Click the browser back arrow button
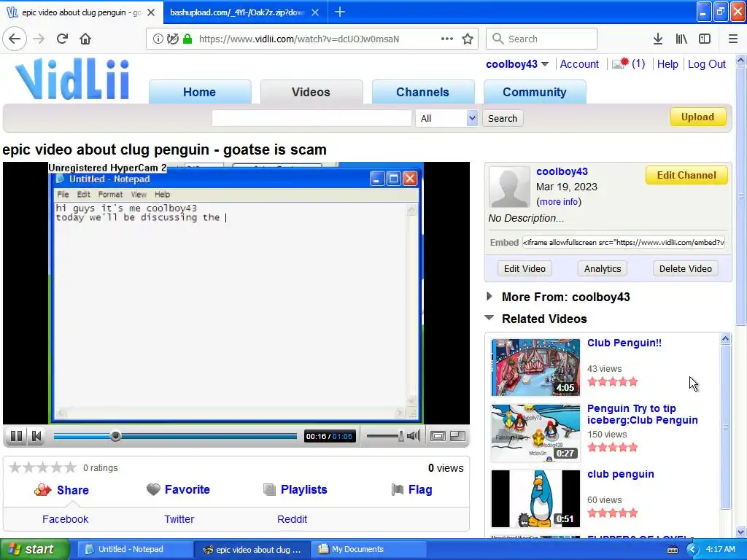 (x=15, y=39)
